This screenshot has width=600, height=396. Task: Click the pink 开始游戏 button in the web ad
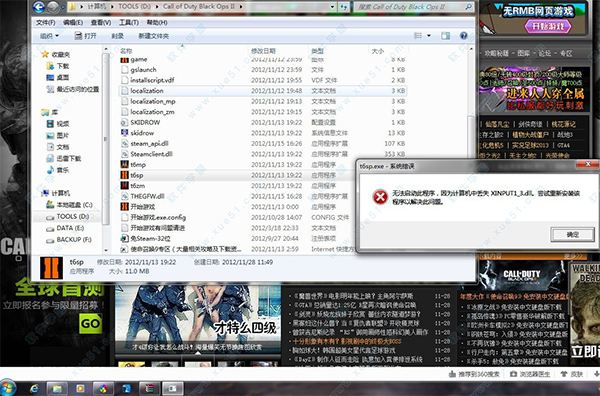548,26
